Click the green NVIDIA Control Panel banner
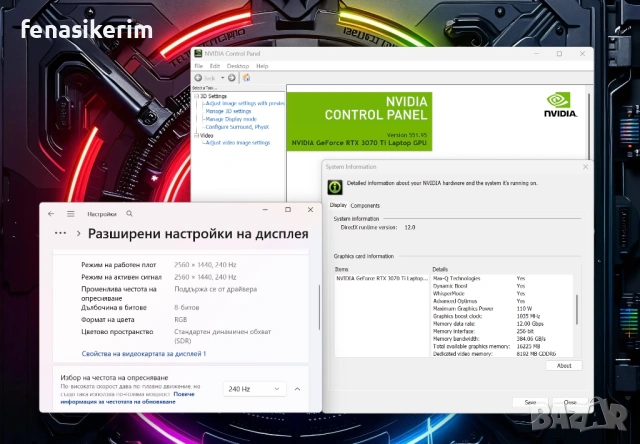The width and height of the screenshot is (640, 444). tap(359, 122)
